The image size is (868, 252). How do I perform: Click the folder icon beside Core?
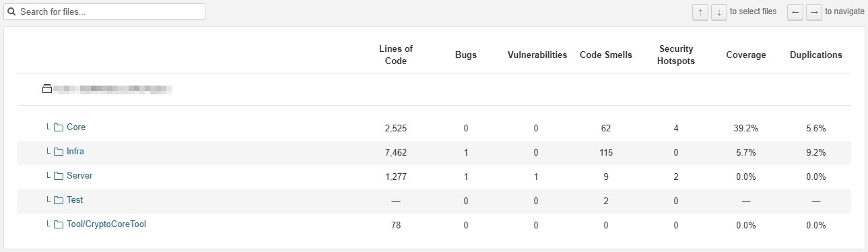tap(58, 127)
